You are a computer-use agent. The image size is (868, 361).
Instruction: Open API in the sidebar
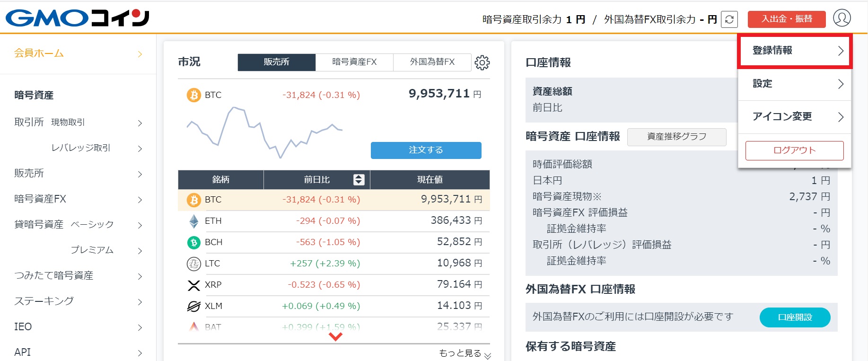[x=78, y=352]
